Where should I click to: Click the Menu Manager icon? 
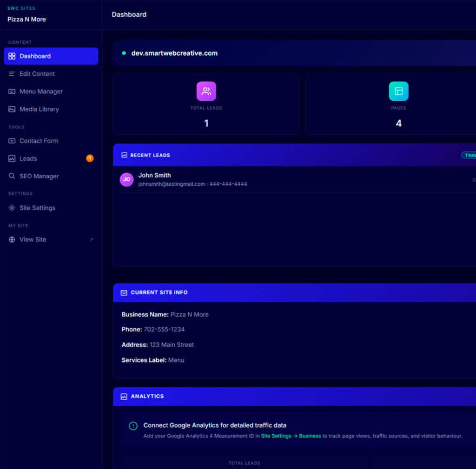(x=12, y=91)
